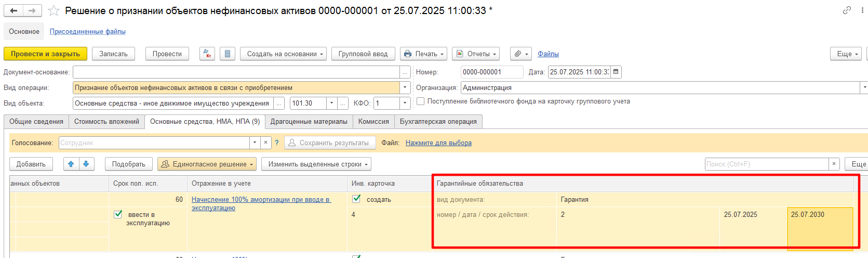Open 'Присоединенные файлы' link
Viewport: 868px width, 258px height.
[x=88, y=32]
